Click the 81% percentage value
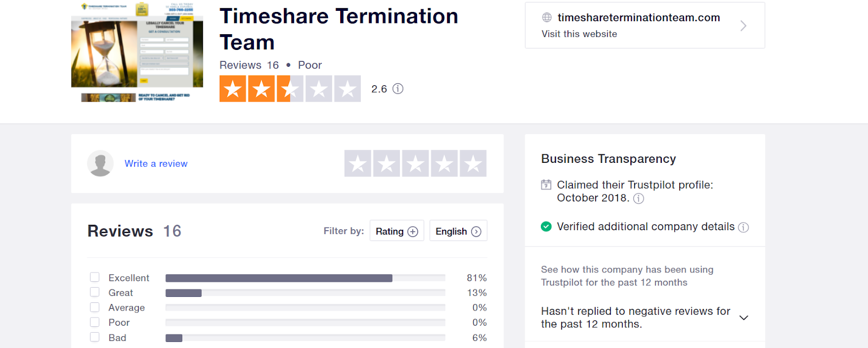The image size is (868, 348). (x=477, y=278)
